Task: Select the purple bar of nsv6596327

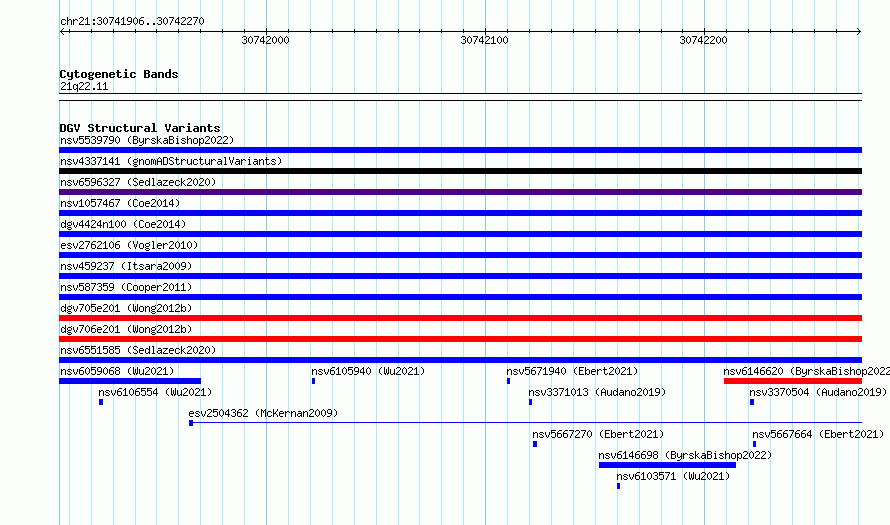Action: (460, 192)
